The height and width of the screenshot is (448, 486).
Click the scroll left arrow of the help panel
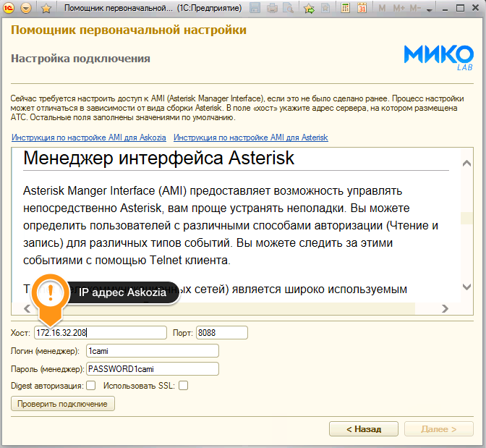coord(27,308)
